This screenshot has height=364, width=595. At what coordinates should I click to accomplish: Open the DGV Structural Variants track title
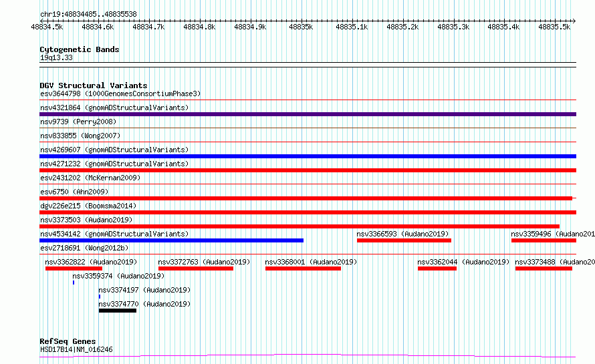coord(94,85)
